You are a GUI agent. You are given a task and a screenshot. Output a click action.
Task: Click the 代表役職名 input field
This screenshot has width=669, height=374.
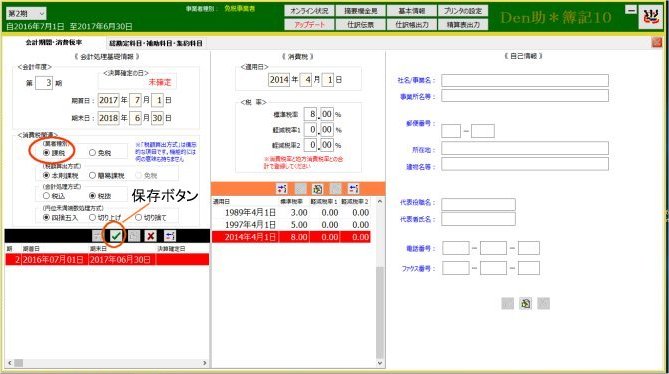point(478,204)
